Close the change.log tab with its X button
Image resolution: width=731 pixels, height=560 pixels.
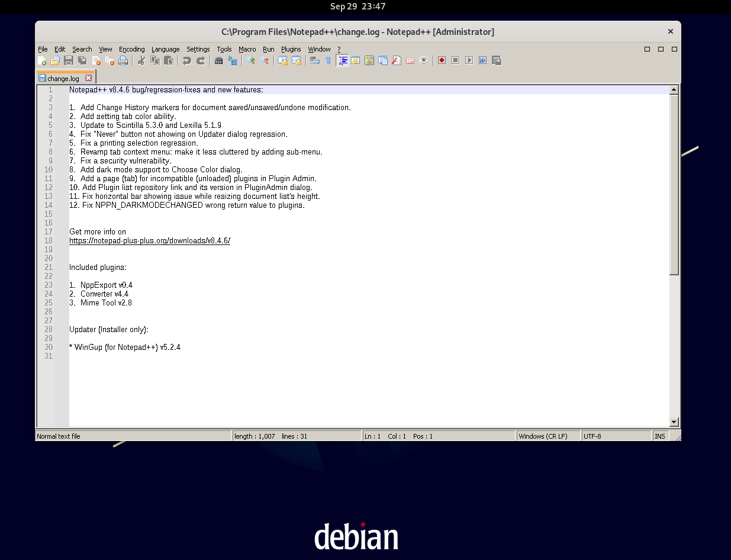(89, 77)
